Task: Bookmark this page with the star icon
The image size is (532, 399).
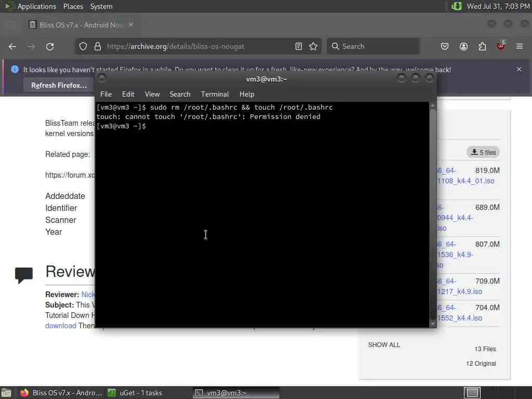Action: pos(313,46)
